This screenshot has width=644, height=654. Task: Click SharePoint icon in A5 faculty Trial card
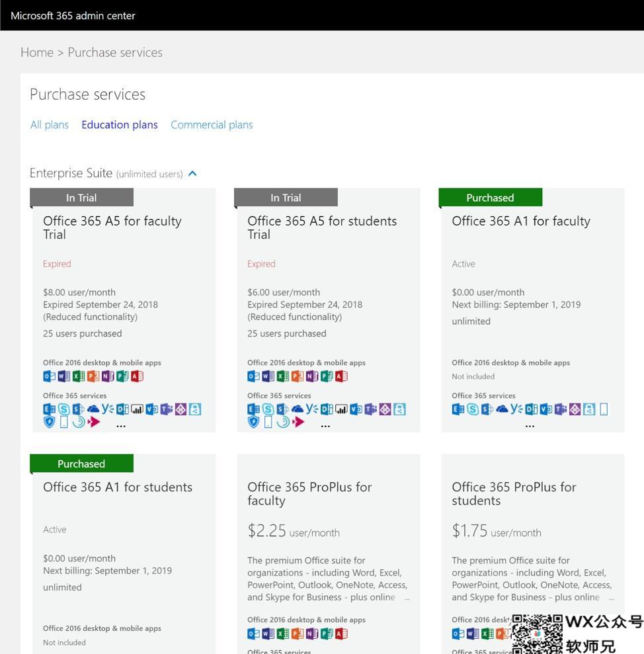point(79,409)
